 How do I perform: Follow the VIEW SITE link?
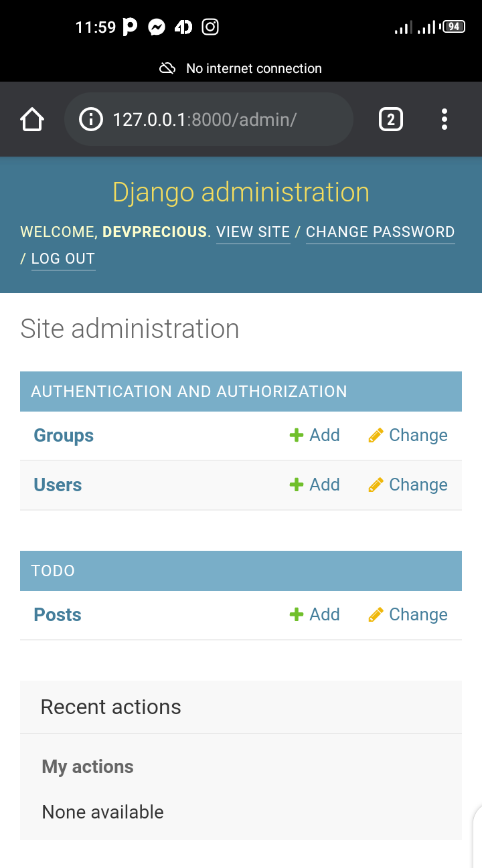pos(253,232)
